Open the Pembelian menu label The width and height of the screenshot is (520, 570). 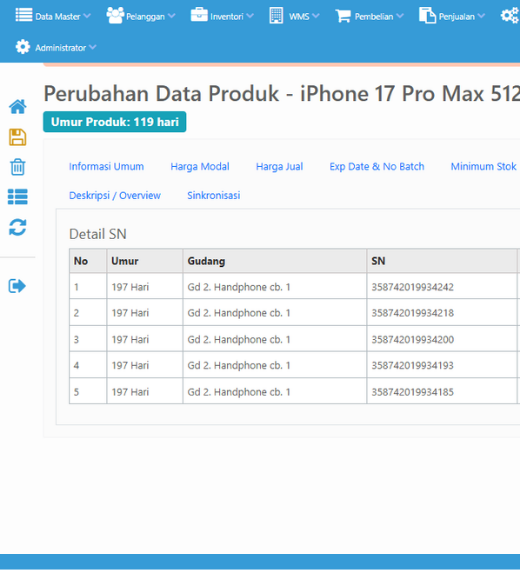pyautogui.click(x=374, y=16)
